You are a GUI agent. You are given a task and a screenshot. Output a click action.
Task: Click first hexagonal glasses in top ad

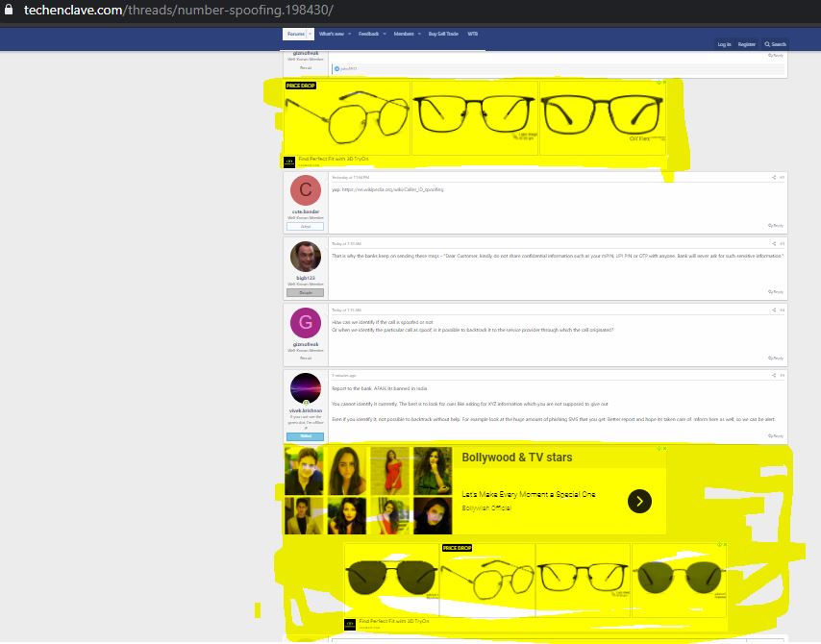click(x=348, y=118)
